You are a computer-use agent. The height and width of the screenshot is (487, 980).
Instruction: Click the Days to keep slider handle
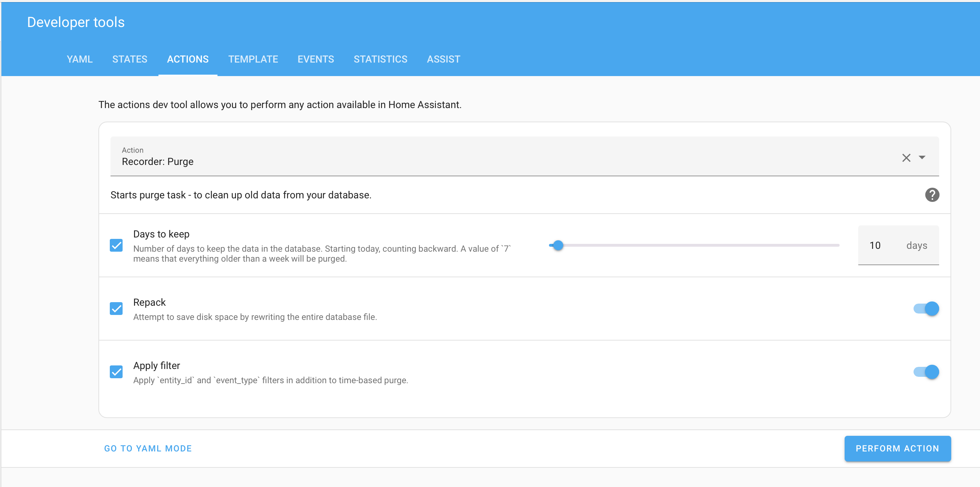[x=558, y=245]
